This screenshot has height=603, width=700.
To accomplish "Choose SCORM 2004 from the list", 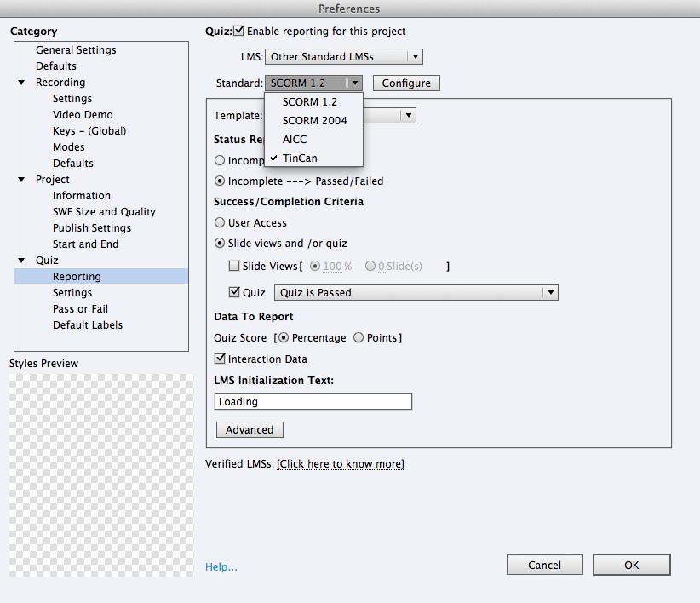I will (314, 120).
